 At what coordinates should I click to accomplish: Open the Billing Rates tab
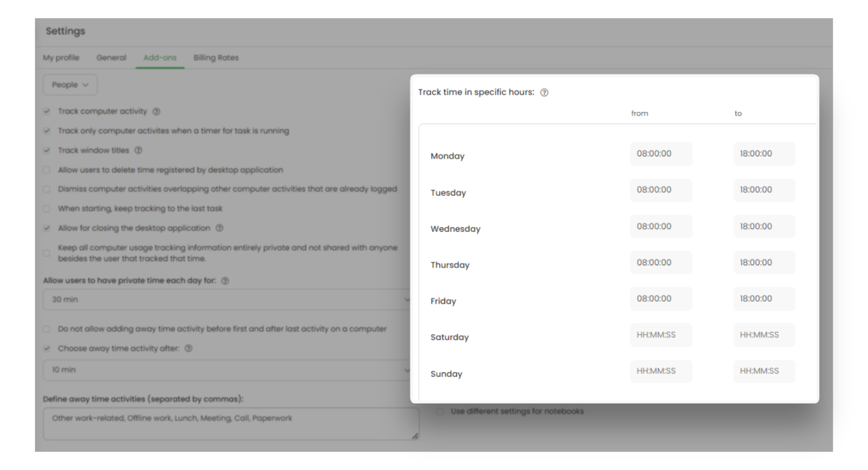point(216,58)
